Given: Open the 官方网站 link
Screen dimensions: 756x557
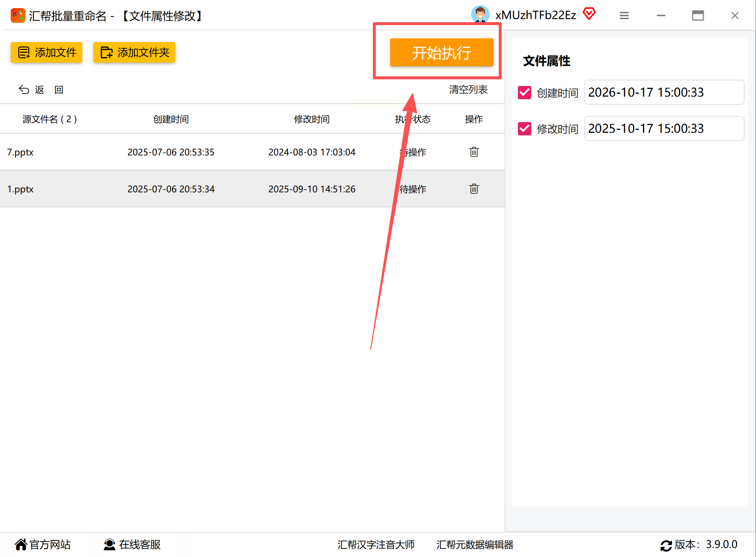Looking at the screenshot, I should coord(43,544).
